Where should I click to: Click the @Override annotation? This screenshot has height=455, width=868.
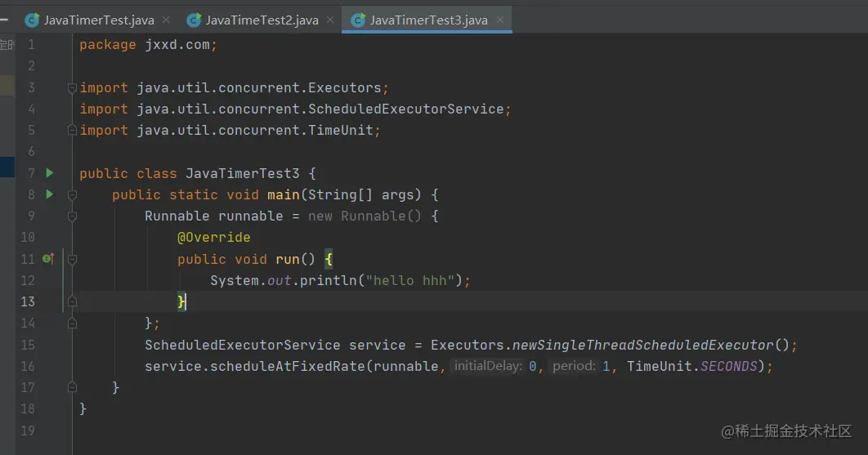[x=213, y=238]
